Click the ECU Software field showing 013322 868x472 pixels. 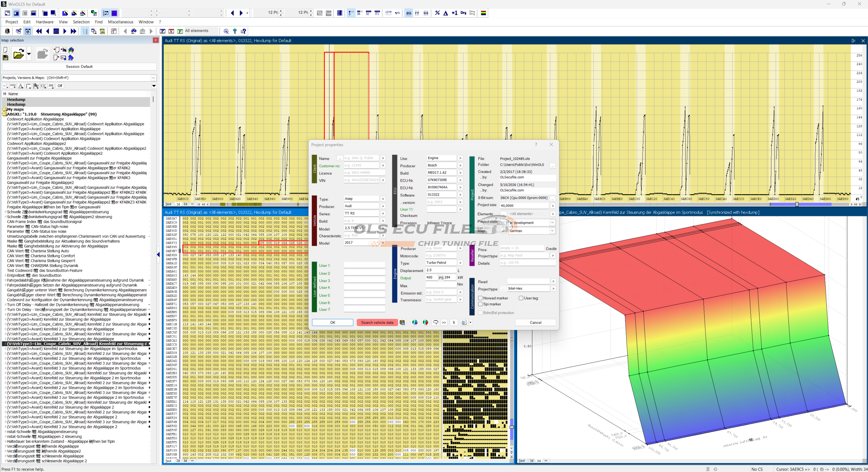click(x=441, y=195)
